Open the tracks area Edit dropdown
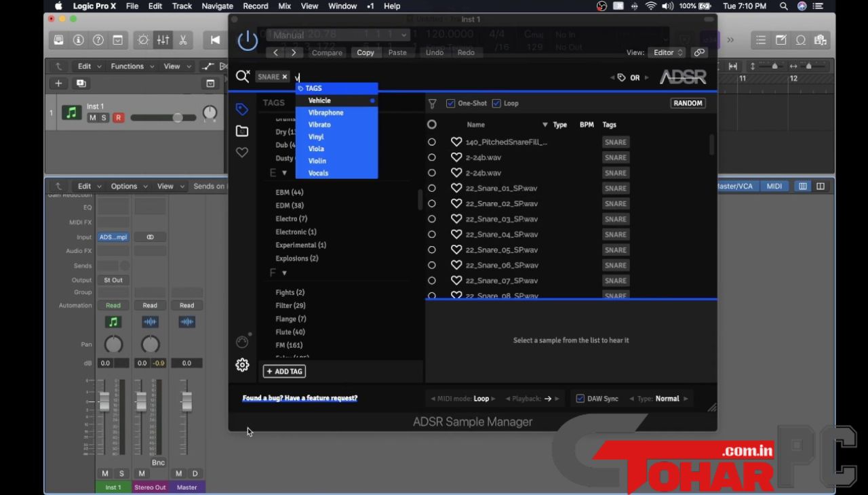Viewport: 868px width, 495px height. pyautogui.click(x=90, y=66)
